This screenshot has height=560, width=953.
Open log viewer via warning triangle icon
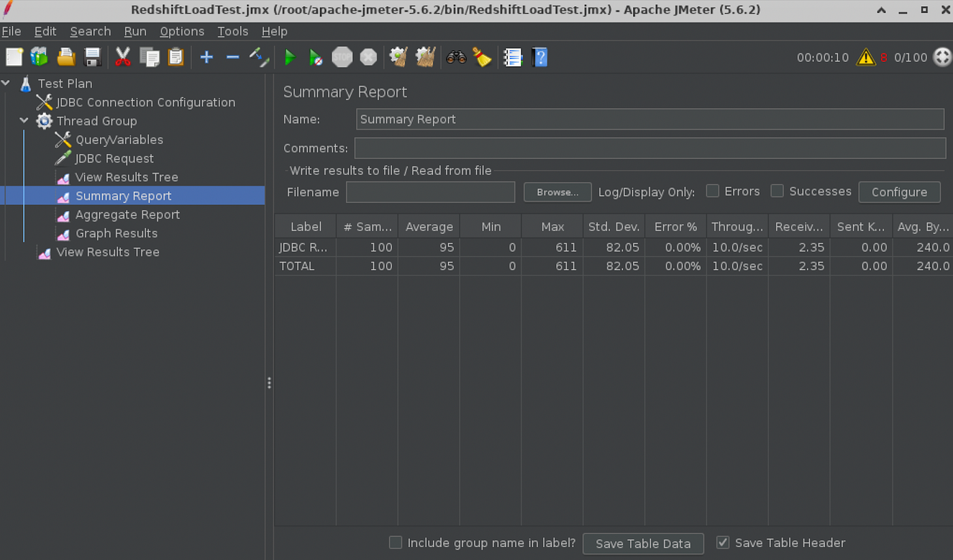pyautogui.click(x=866, y=57)
